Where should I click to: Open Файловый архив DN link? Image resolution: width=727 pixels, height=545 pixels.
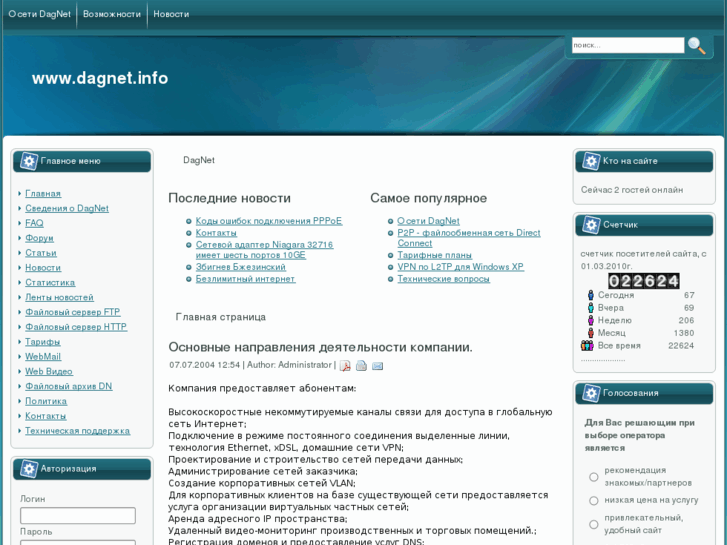coord(69,386)
